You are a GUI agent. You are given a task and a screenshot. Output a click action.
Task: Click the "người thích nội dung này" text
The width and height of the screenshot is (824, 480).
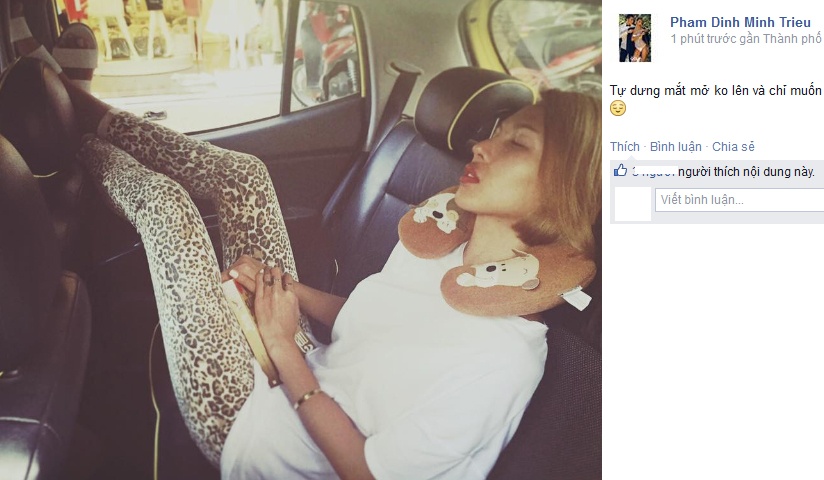tap(746, 171)
